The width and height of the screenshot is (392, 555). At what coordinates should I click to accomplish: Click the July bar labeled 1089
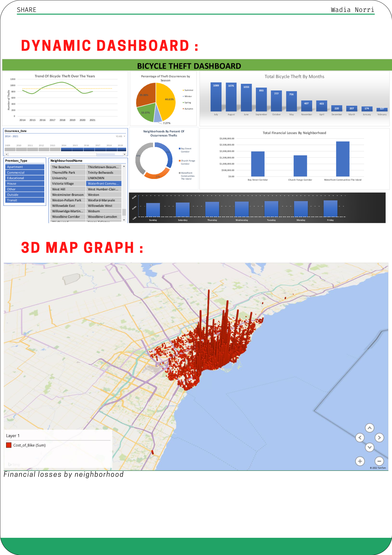pos(216,97)
